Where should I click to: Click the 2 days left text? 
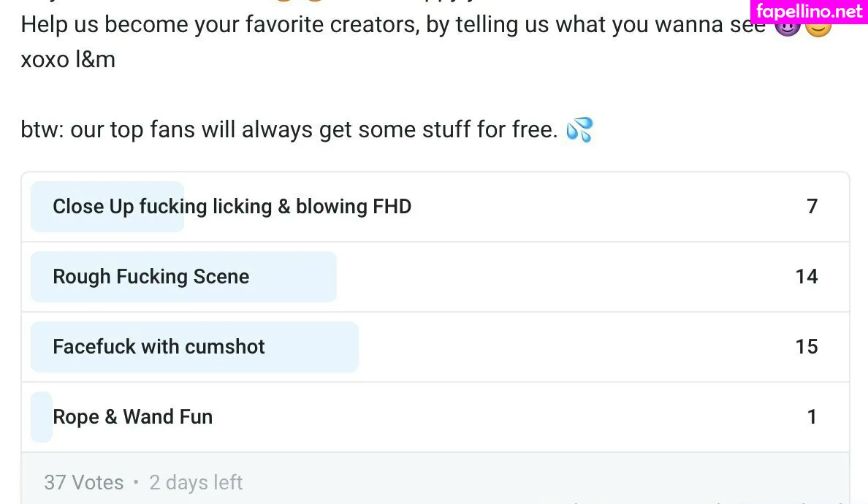pyautogui.click(x=196, y=483)
